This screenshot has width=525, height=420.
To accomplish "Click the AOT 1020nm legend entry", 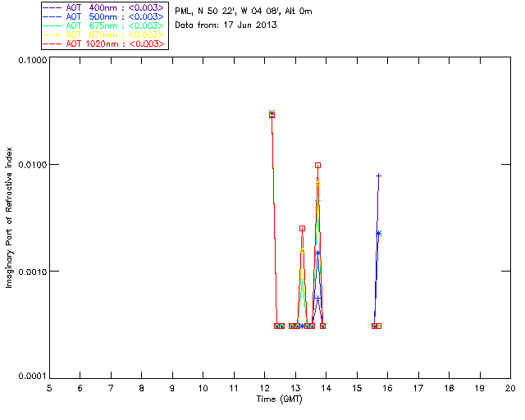I will 103,43.
